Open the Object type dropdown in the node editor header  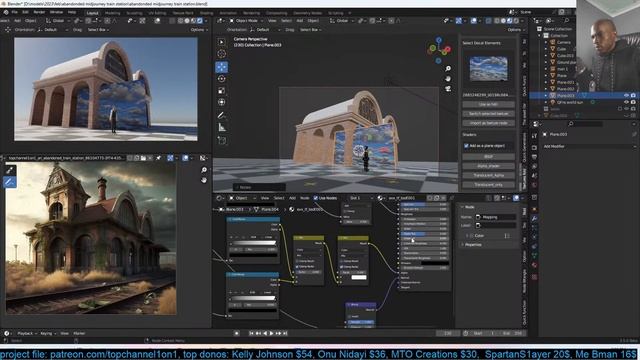pos(242,198)
